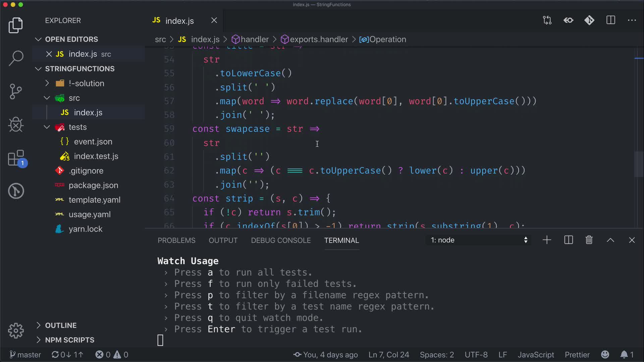Open the Source Control view

tap(16, 91)
